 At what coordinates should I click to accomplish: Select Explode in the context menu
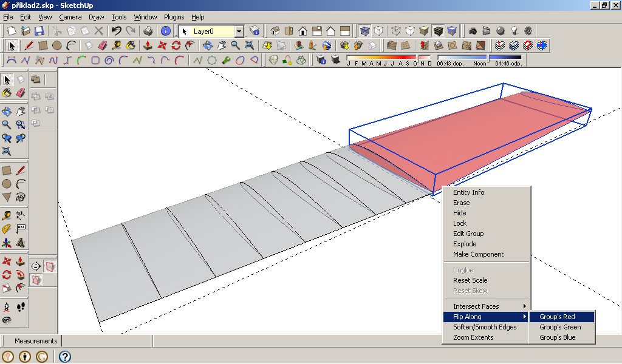point(465,244)
